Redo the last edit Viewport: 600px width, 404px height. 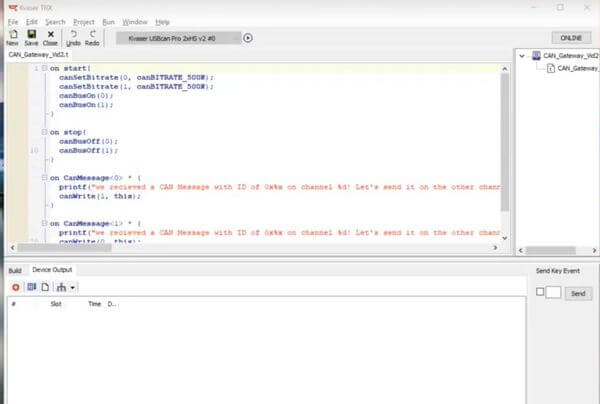(x=92, y=37)
